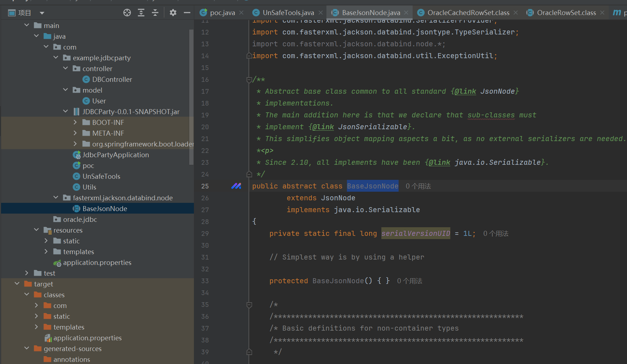The image size is (627, 364).
Task: Collapse the target folder
Action: coord(17,284)
